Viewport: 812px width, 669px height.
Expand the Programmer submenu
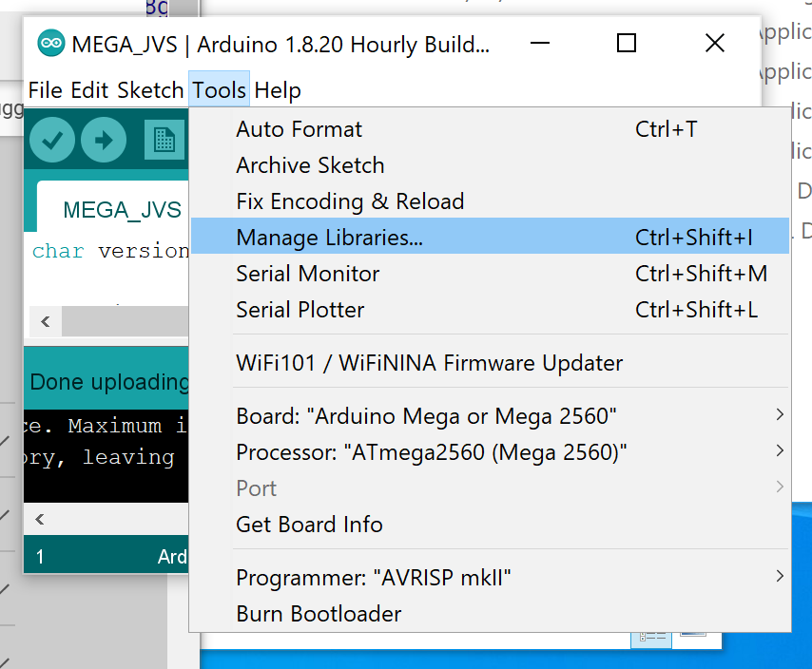point(490,578)
